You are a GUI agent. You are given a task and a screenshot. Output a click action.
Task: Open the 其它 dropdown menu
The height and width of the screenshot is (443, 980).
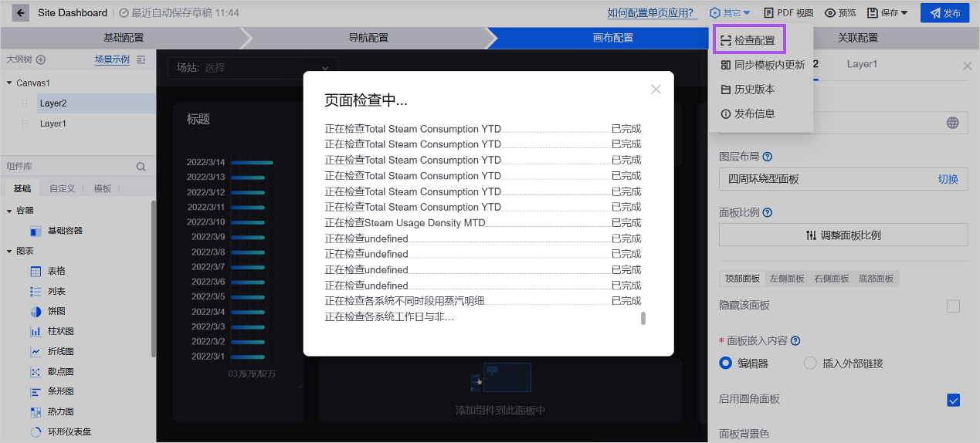[x=730, y=13]
